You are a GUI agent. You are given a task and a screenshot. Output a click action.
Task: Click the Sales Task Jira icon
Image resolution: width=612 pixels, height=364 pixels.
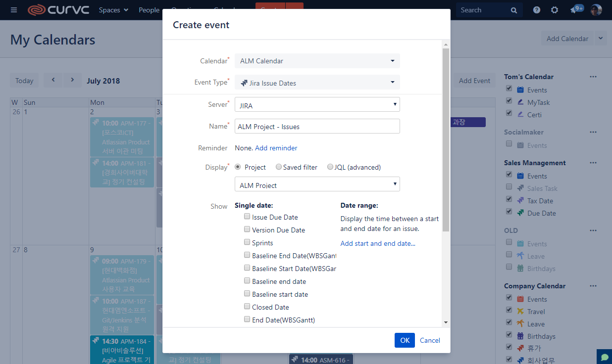tap(520, 188)
